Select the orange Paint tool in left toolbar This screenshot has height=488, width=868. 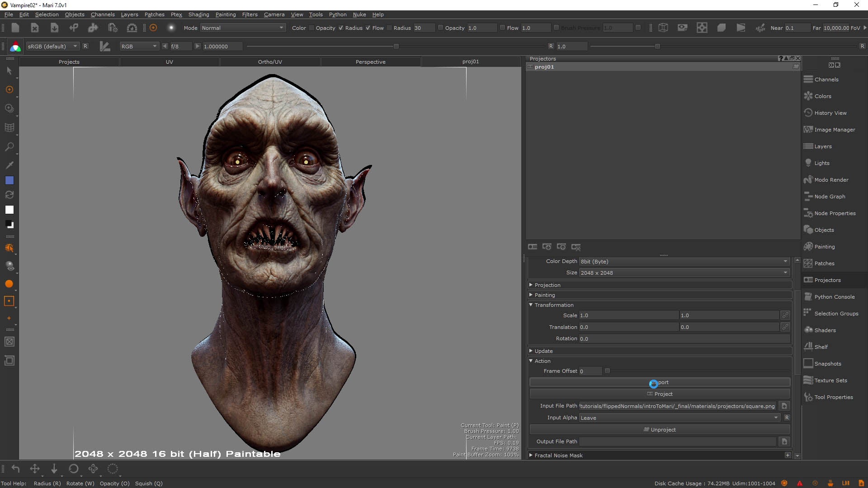tap(9, 90)
